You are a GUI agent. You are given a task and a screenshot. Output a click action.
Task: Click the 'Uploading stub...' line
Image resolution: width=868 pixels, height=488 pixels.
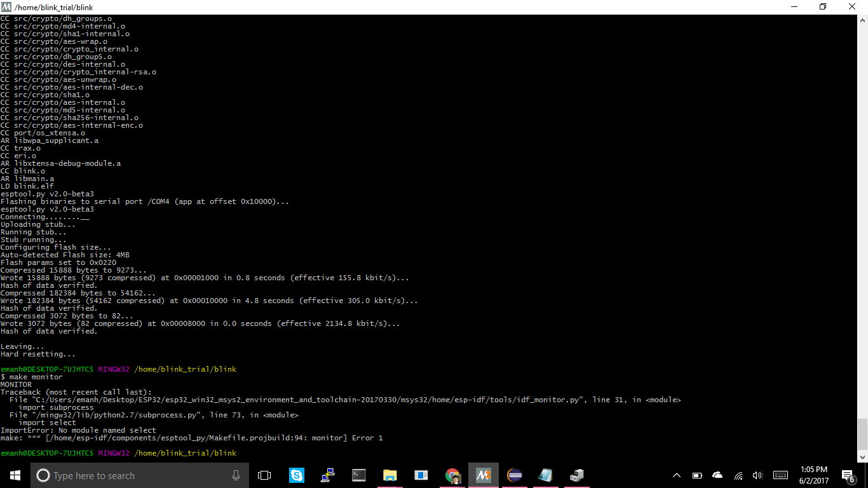coord(38,224)
